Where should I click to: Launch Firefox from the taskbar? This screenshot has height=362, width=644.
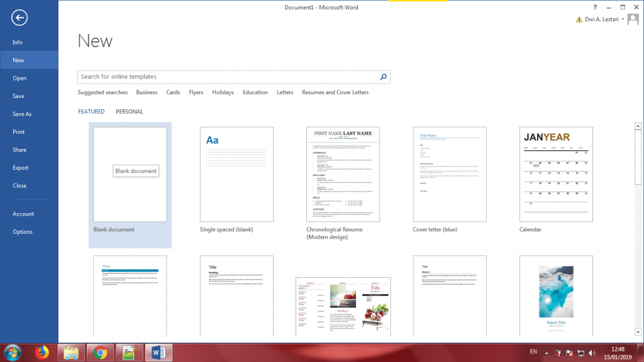click(x=42, y=352)
